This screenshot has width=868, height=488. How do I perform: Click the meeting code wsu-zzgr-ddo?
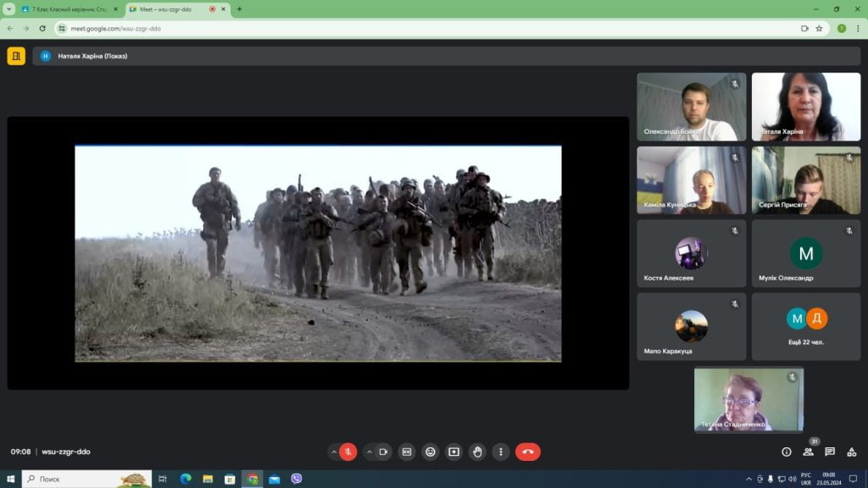click(x=66, y=452)
